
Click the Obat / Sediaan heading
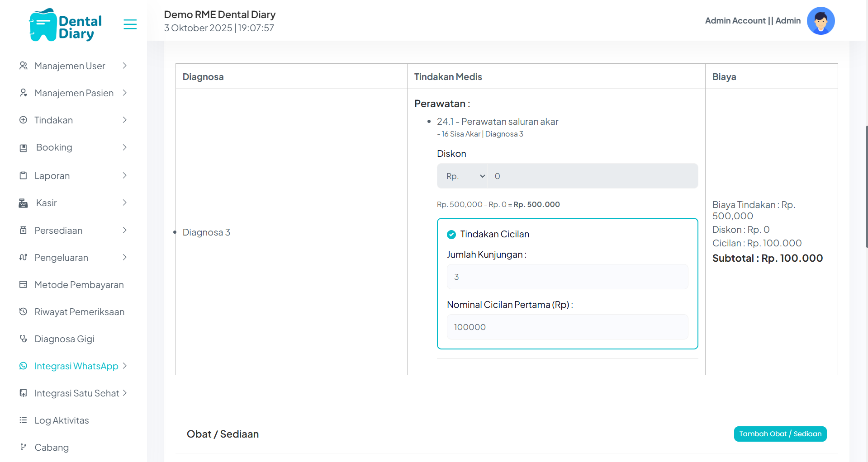[223, 434]
